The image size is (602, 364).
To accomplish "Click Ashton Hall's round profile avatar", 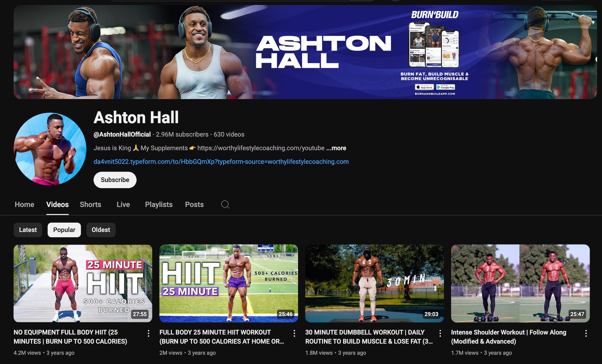I will coord(50,149).
